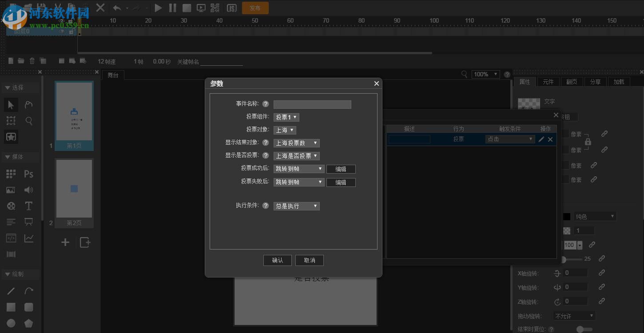Select the arrow selection tool
Image resolution: width=644 pixels, height=333 pixels.
point(11,105)
